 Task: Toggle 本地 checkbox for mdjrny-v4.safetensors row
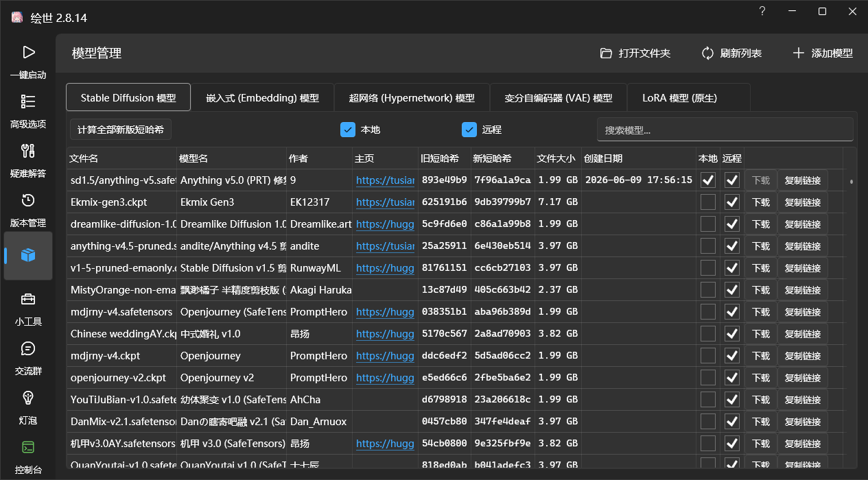coord(708,312)
